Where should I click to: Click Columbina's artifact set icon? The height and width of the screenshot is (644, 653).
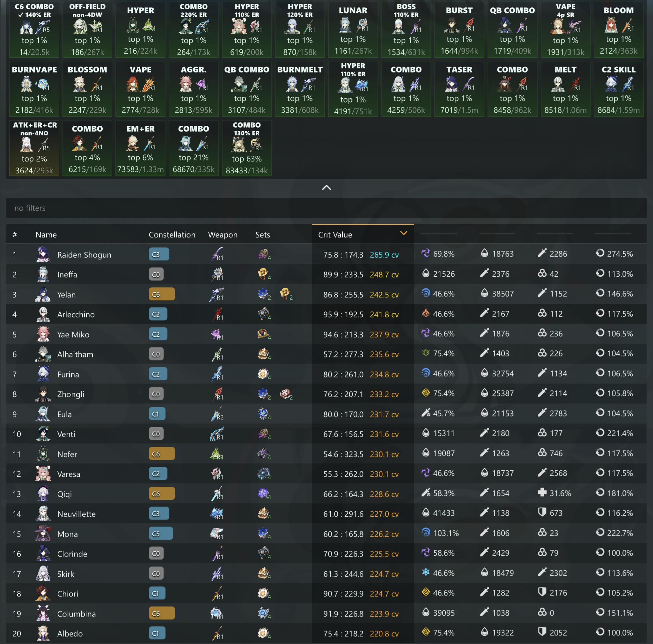(263, 613)
